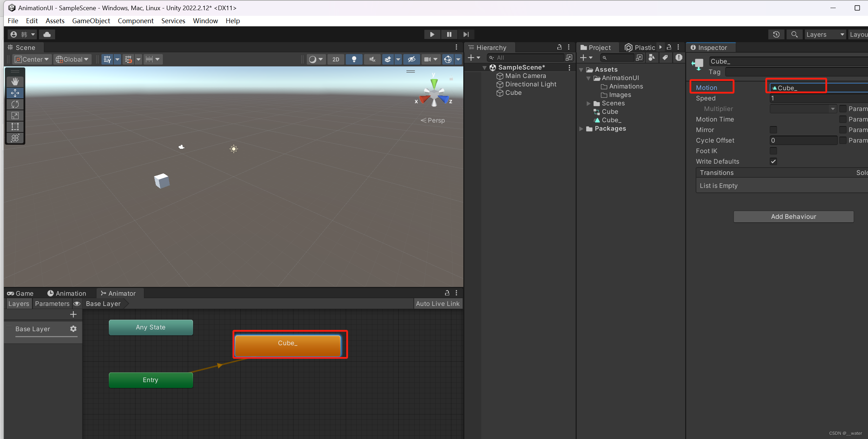This screenshot has width=868, height=439.
Task: Open the effects toggle dropdown arrow
Action: click(x=398, y=59)
